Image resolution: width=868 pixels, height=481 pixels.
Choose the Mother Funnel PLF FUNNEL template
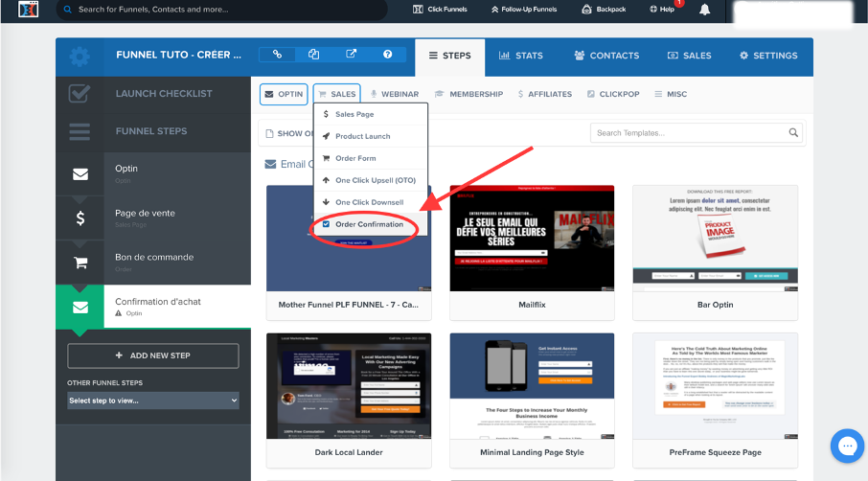[349, 252]
